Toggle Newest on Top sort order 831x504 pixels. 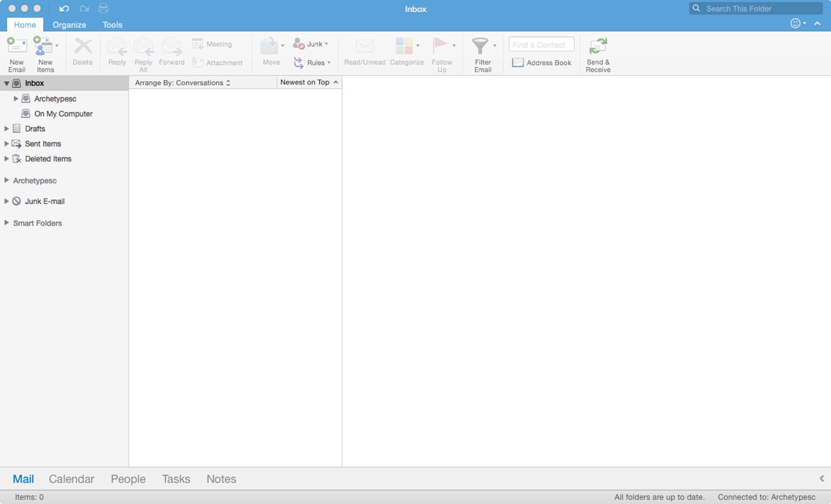[309, 82]
